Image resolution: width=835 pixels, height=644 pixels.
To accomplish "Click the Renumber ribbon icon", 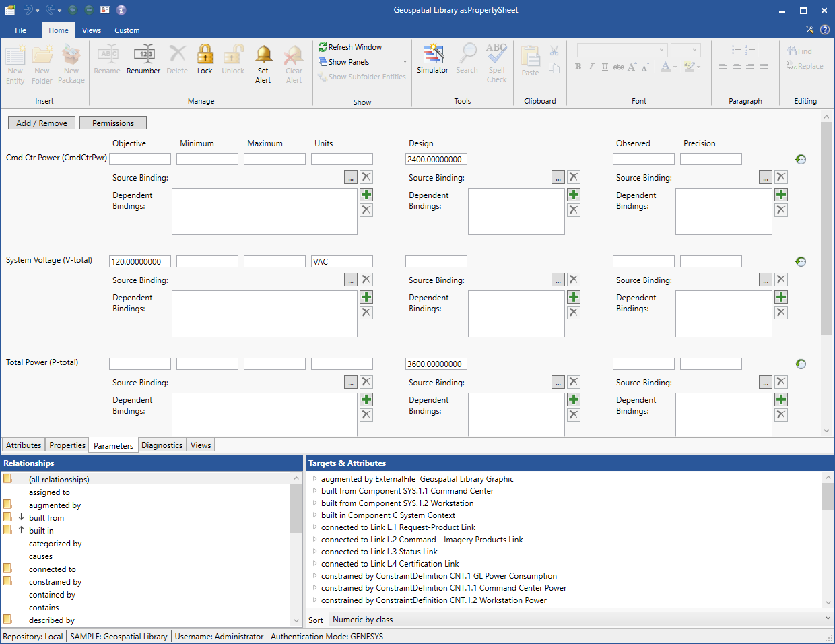I will (x=143, y=55).
